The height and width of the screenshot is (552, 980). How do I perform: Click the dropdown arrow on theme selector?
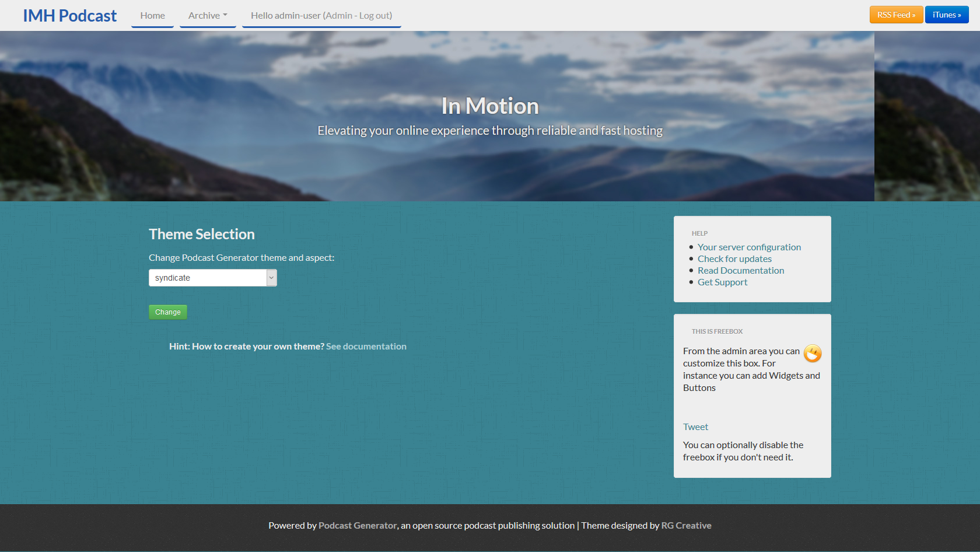pyautogui.click(x=271, y=278)
